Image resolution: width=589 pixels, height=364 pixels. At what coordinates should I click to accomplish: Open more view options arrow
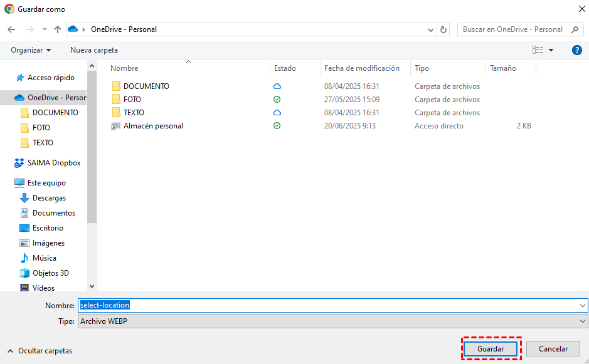[551, 50]
